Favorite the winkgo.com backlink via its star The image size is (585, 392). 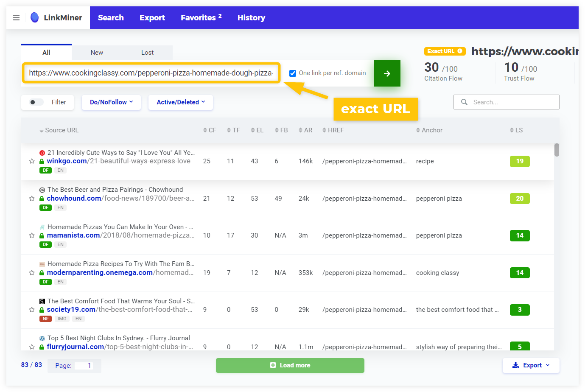coord(32,161)
